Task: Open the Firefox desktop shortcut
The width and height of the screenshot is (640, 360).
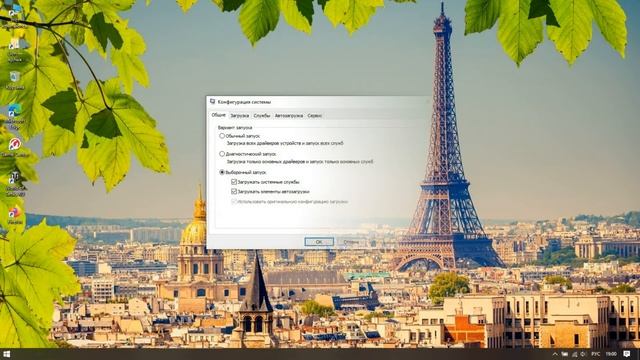Action: point(15,212)
